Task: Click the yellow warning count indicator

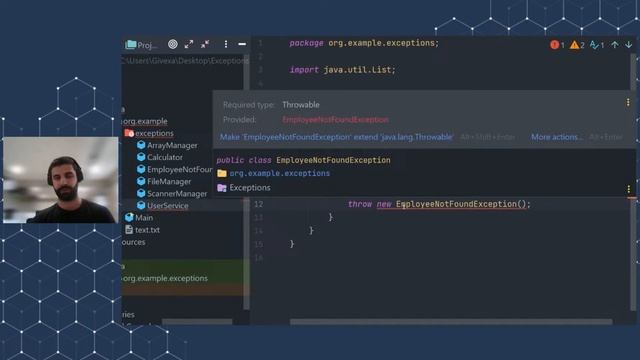Action: point(577,45)
